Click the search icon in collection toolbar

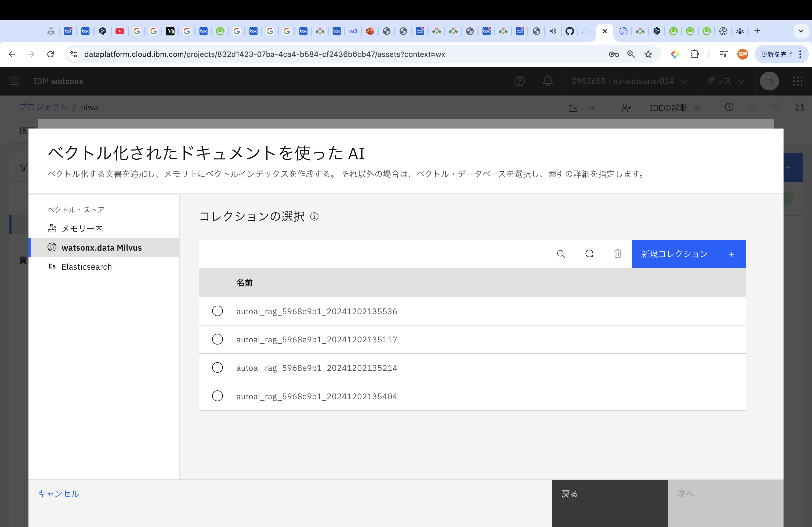coord(561,254)
